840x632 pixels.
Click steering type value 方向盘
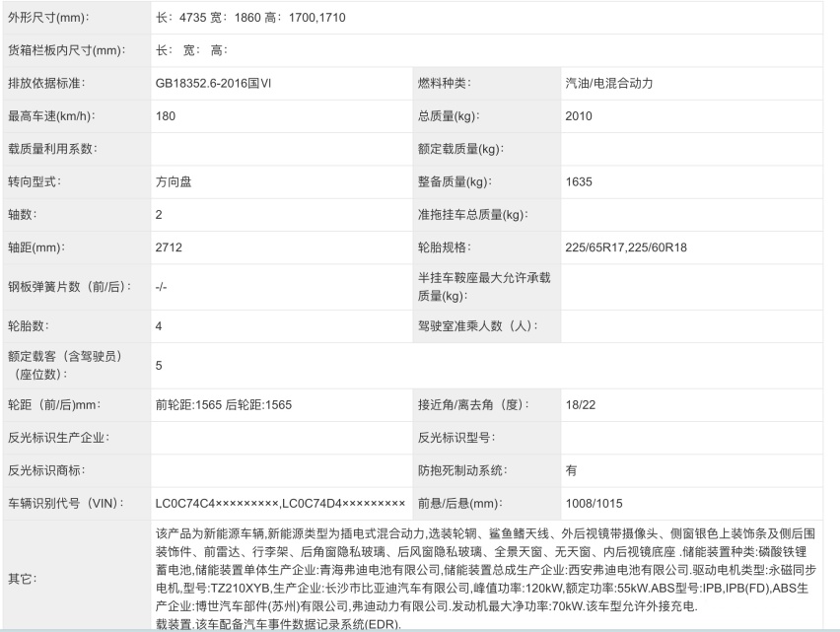pyautogui.click(x=174, y=181)
